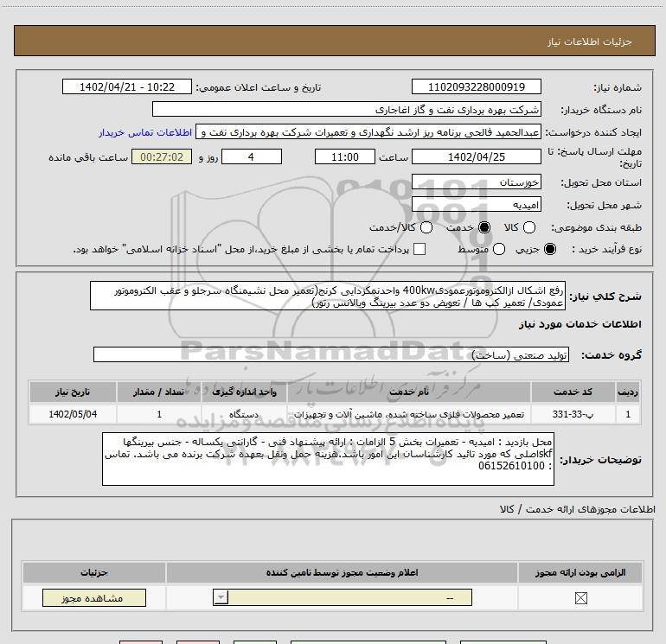The image size is (666, 644).
Task: Click the deadline time 11:00 field
Action: [x=345, y=156]
